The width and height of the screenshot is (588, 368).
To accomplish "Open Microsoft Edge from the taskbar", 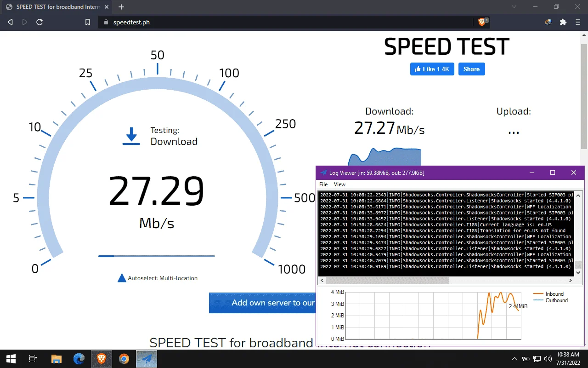I will coord(79,359).
